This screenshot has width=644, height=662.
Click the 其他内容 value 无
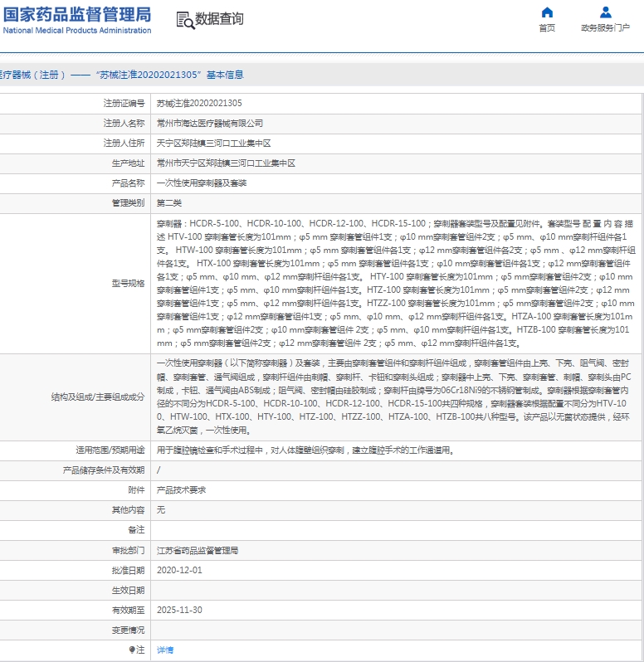(x=161, y=509)
